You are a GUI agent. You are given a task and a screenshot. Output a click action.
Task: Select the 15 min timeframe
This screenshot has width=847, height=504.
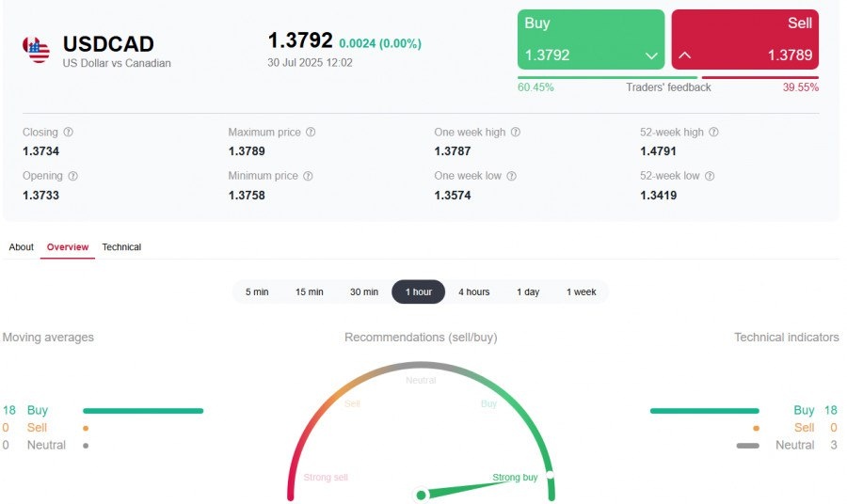click(x=310, y=291)
